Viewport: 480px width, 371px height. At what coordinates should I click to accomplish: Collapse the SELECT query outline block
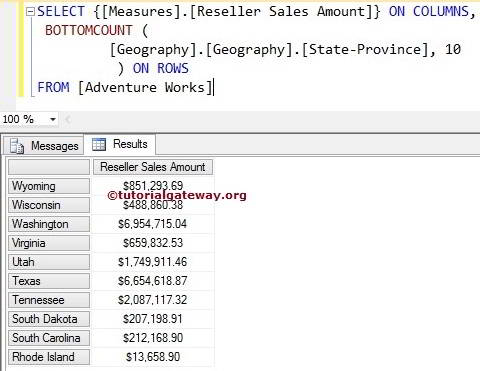[x=30, y=12]
